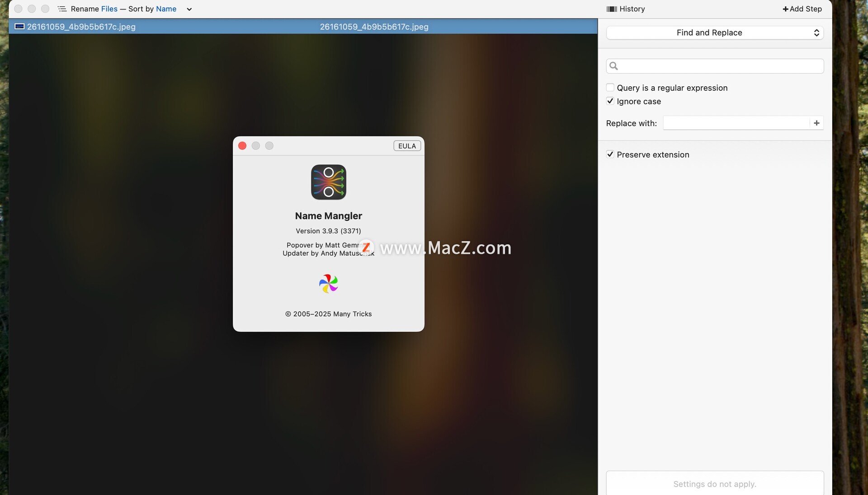Screen dimensions: 868x495
Task: Click the magnifier icon in the search field
Action: click(613, 66)
